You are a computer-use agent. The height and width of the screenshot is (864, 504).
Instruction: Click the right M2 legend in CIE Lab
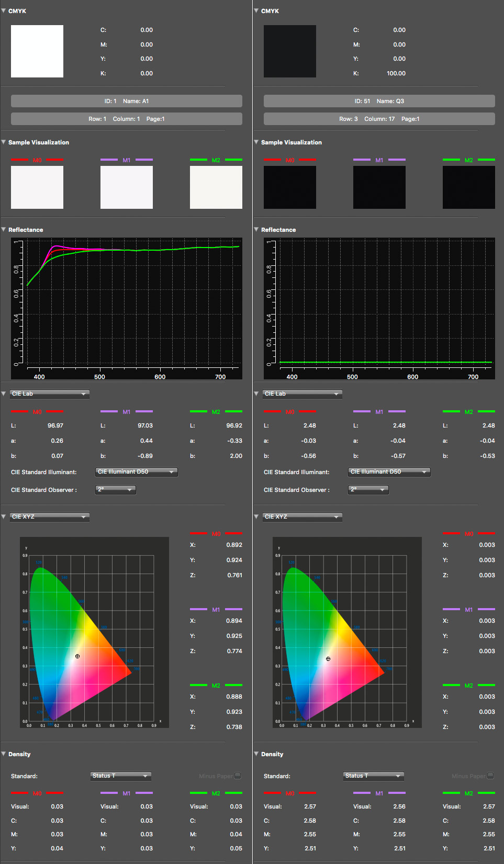[469, 412]
